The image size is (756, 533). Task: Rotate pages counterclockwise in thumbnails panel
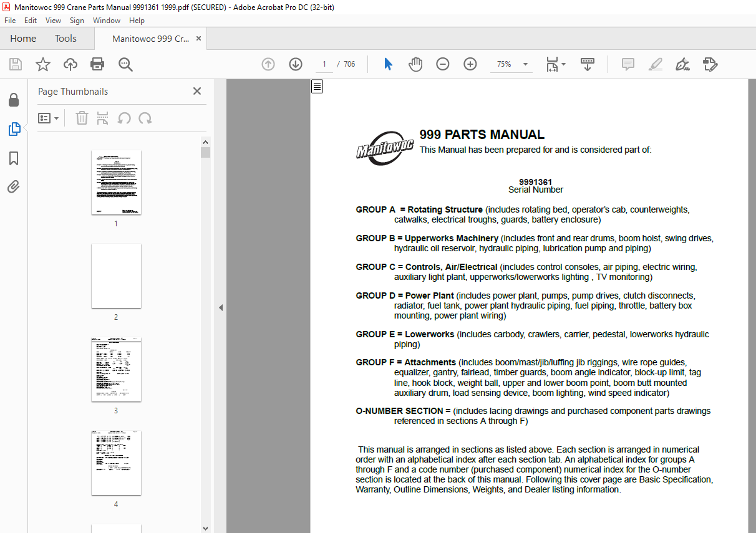point(124,118)
